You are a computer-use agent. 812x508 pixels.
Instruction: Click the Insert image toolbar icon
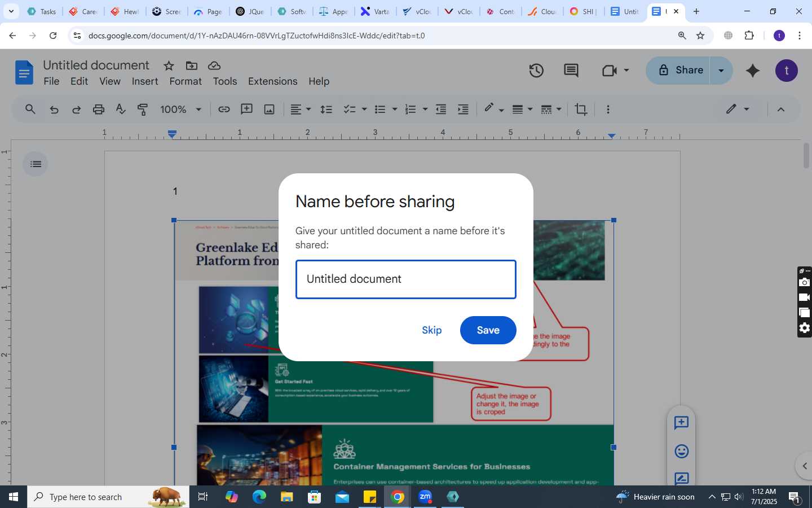click(270, 110)
